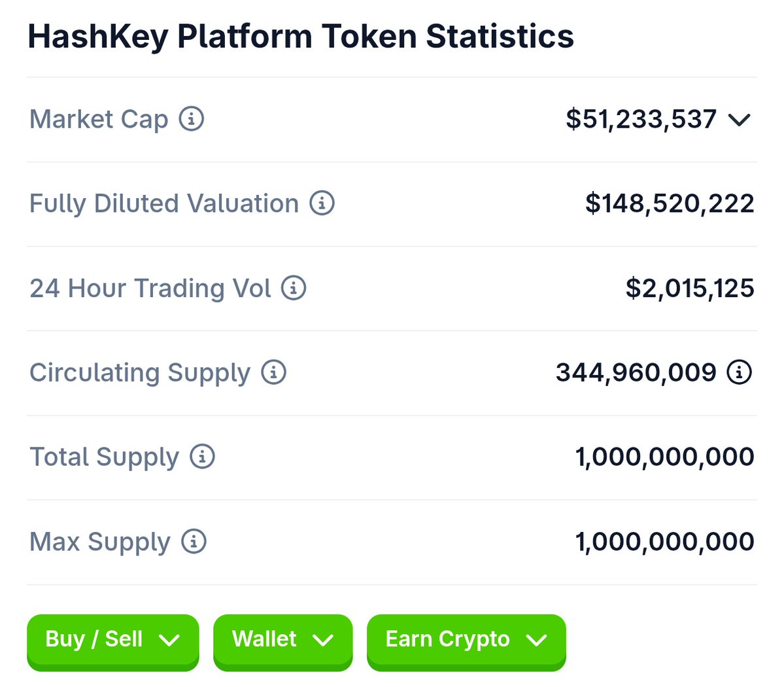Select the Fully Diluted Valuation label
784x687 pixels.
click(x=164, y=203)
